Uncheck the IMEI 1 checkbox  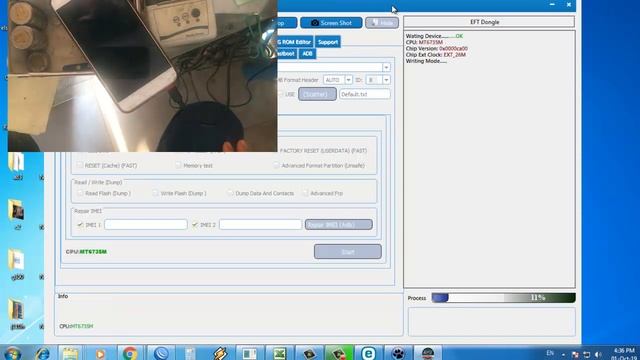(80, 224)
